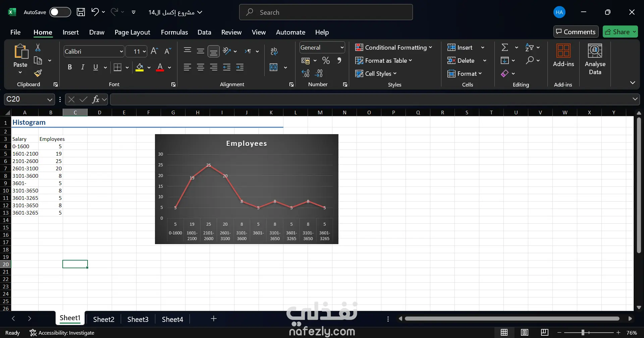644x338 pixels.
Task: Switch to the Insert tab
Action: (x=70, y=32)
